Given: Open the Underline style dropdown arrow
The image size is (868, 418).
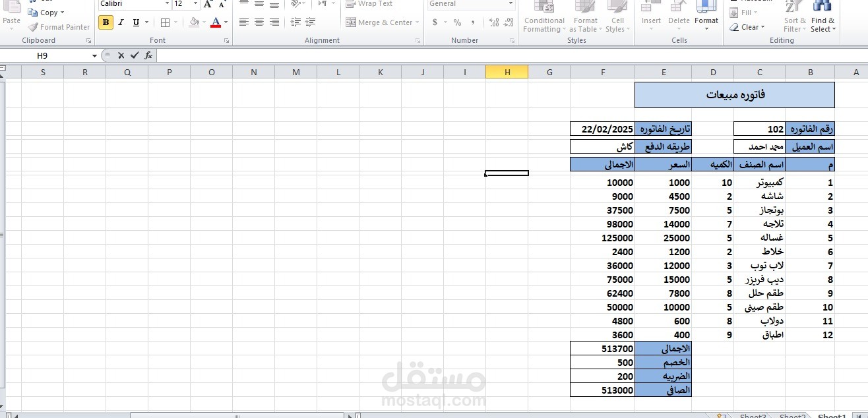Looking at the screenshot, I should [x=146, y=22].
